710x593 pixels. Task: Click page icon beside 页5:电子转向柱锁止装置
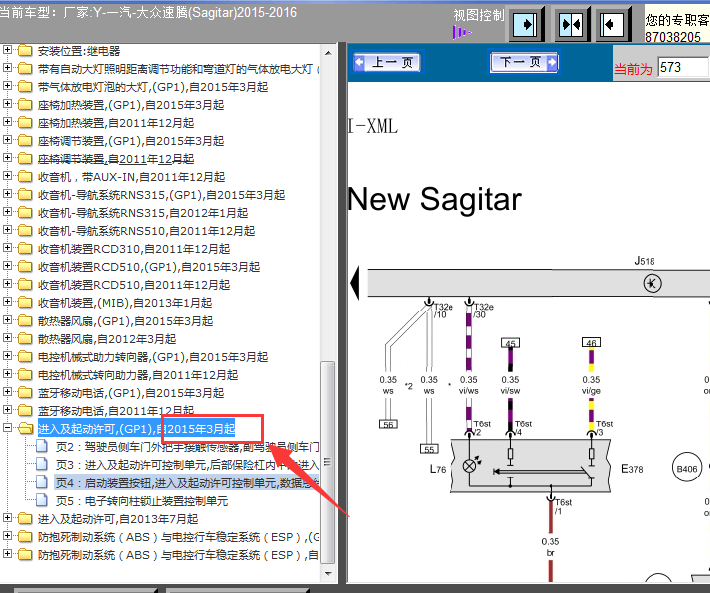42,501
